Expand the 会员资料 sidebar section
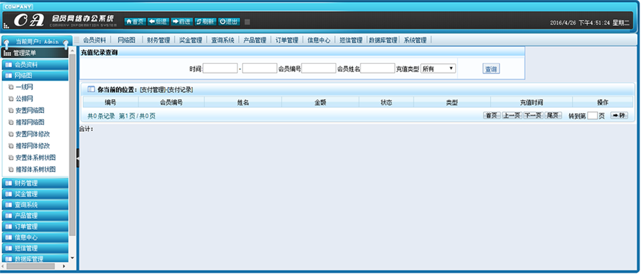Image resolution: width=644 pixels, height=274 pixels. 35,64
